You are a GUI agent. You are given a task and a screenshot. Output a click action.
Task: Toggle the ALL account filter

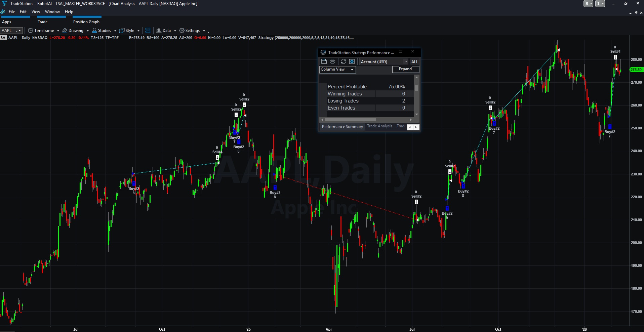click(x=415, y=61)
